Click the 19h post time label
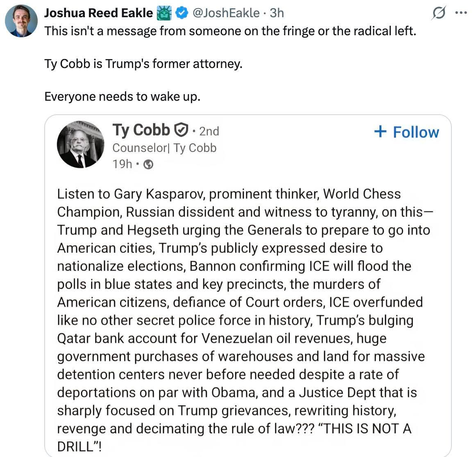The height and width of the screenshot is (457, 476). click(x=122, y=164)
